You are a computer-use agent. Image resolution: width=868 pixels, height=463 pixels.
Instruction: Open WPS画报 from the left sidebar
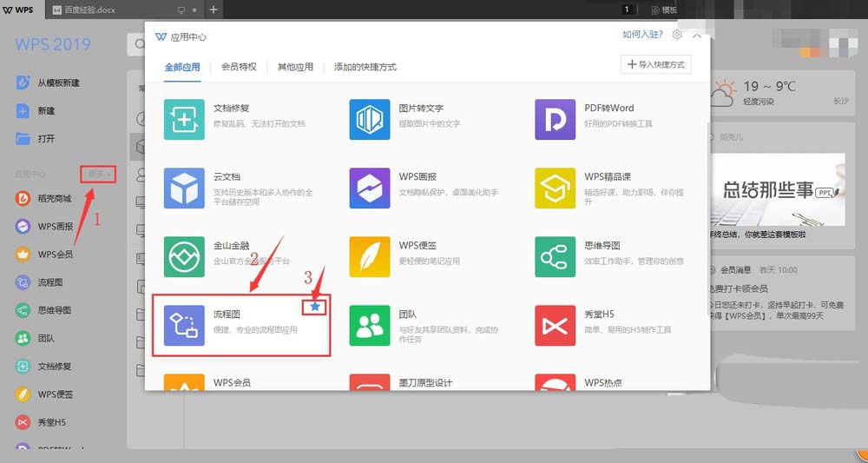43,227
